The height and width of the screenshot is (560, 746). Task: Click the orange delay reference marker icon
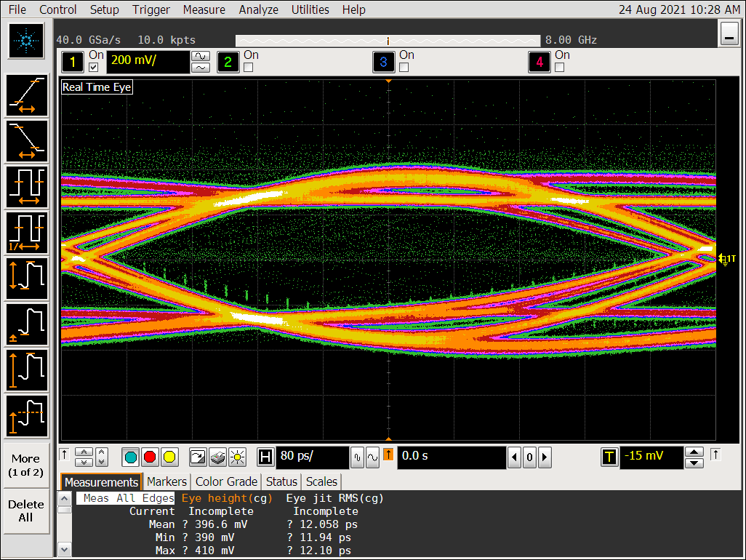tap(388, 455)
